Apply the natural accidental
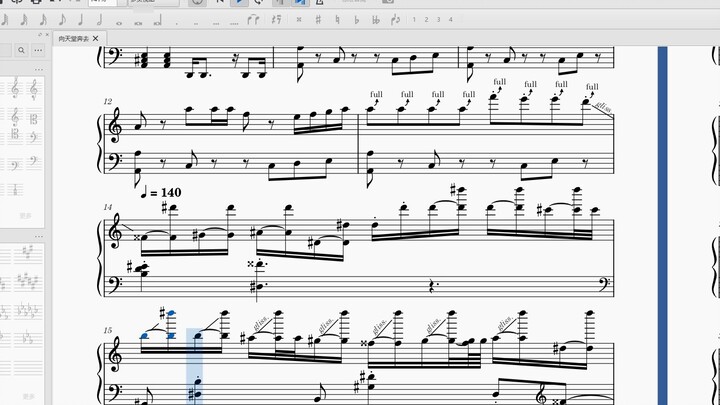This screenshot has width=720, height=405. pyautogui.click(x=338, y=20)
